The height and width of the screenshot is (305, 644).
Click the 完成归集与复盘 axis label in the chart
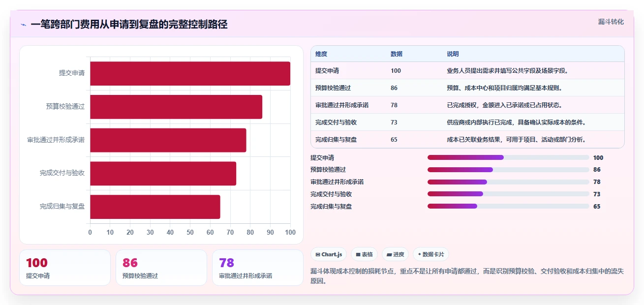[x=62, y=207]
